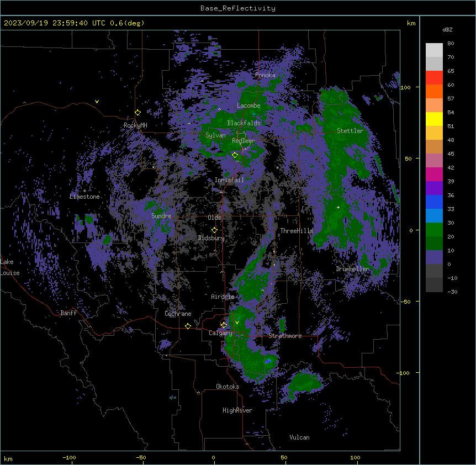Select the Didsbury city label
This screenshot has height=465, width=476.
[211, 238]
